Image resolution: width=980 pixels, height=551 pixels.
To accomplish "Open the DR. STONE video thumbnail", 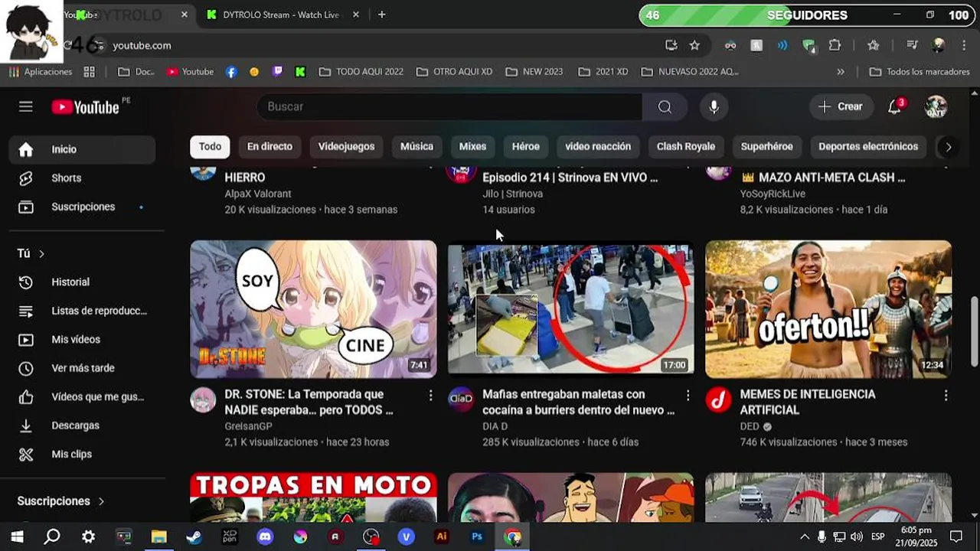I will pyautogui.click(x=313, y=309).
